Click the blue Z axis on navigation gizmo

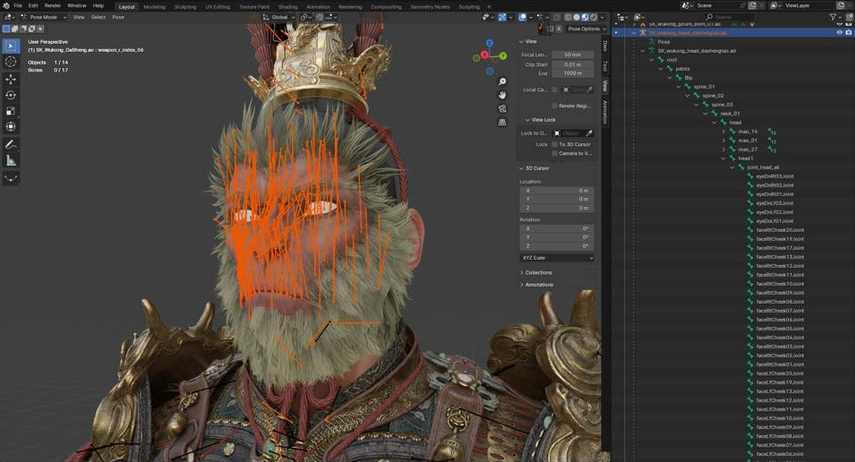(490, 43)
